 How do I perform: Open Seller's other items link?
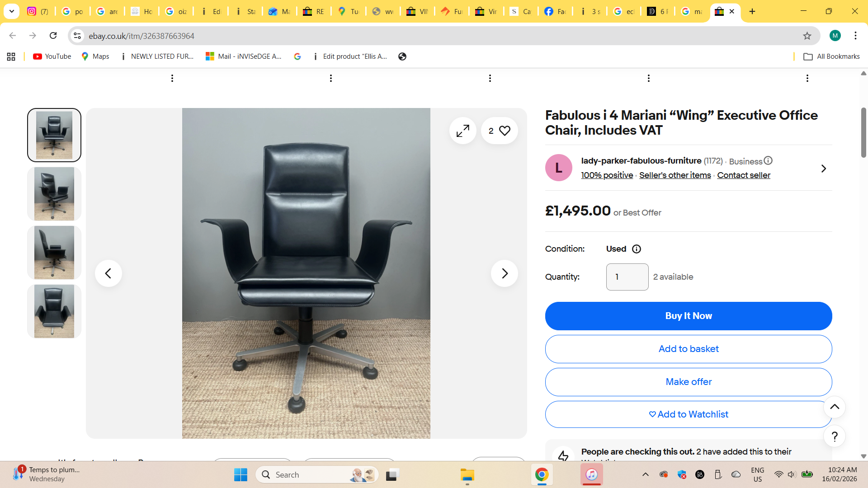[675, 175]
